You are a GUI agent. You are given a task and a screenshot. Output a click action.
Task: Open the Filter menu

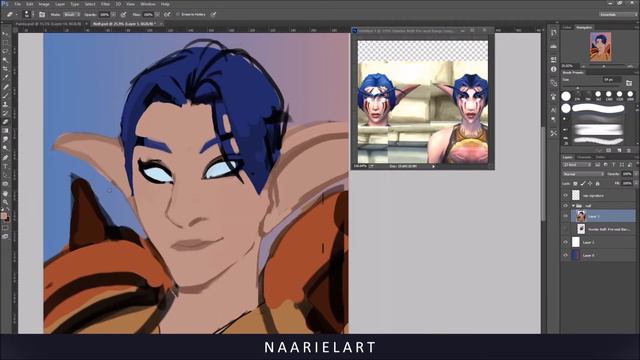click(105, 4)
